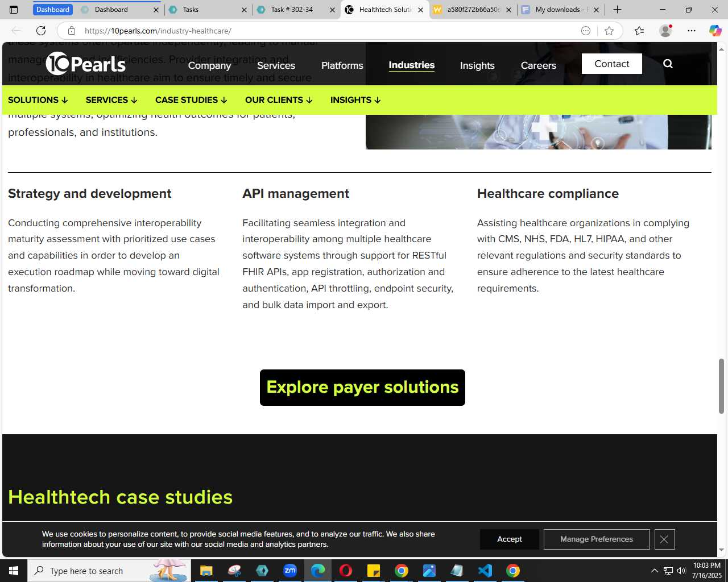This screenshot has height=582, width=728.
Task: Click the scrollbar down arrow
Action: coord(721,550)
